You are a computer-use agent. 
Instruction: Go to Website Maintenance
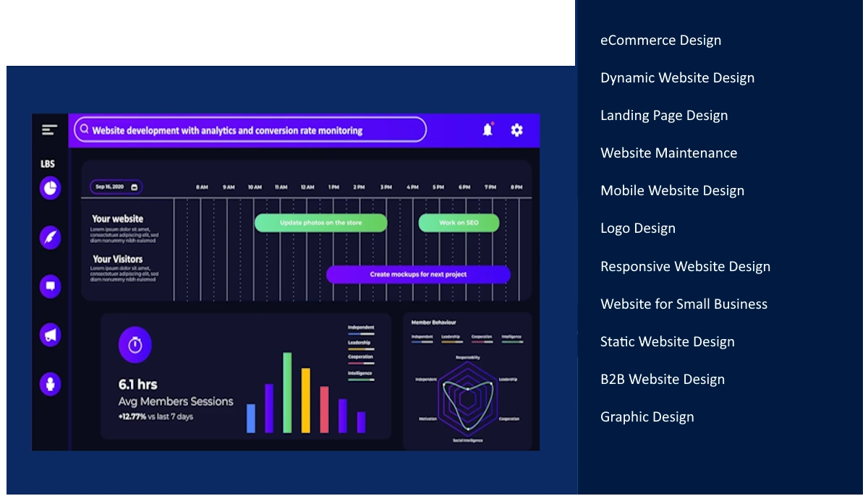pos(668,153)
